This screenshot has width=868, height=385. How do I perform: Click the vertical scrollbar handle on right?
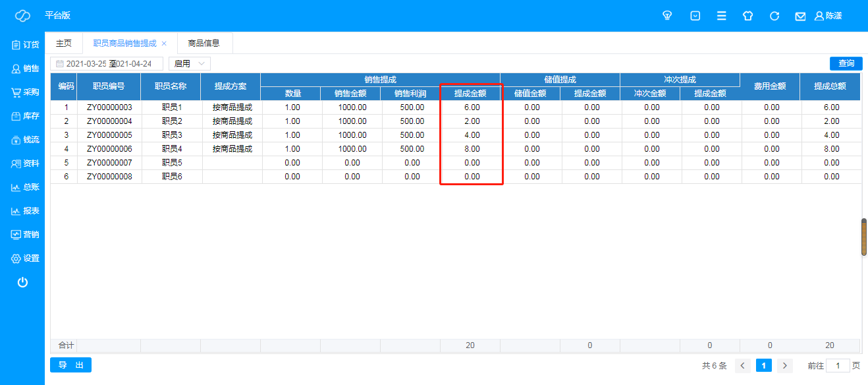click(x=864, y=237)
